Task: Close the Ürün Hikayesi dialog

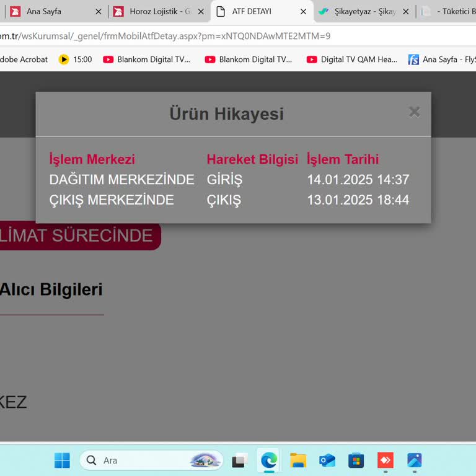Action: pos(414,112)
